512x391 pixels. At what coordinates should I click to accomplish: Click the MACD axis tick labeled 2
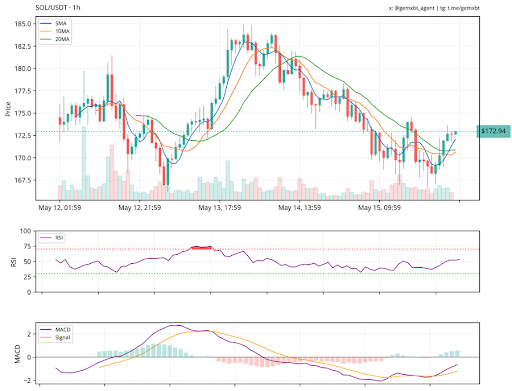point(29,334)
